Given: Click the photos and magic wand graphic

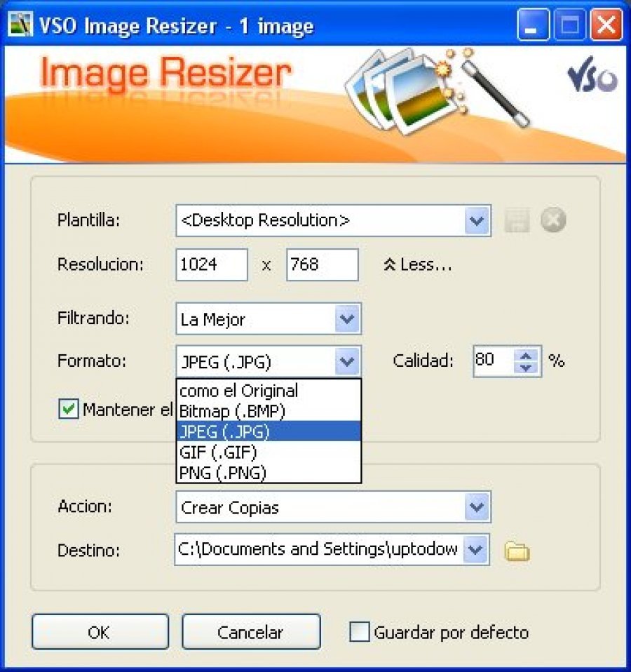Looking at the screenshot, I should (x=435, y=88).
